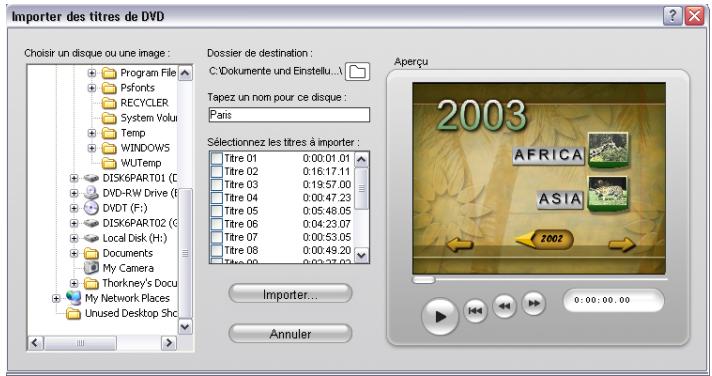
Task: Expand the DVDT (F:) node
Action: 74,208
